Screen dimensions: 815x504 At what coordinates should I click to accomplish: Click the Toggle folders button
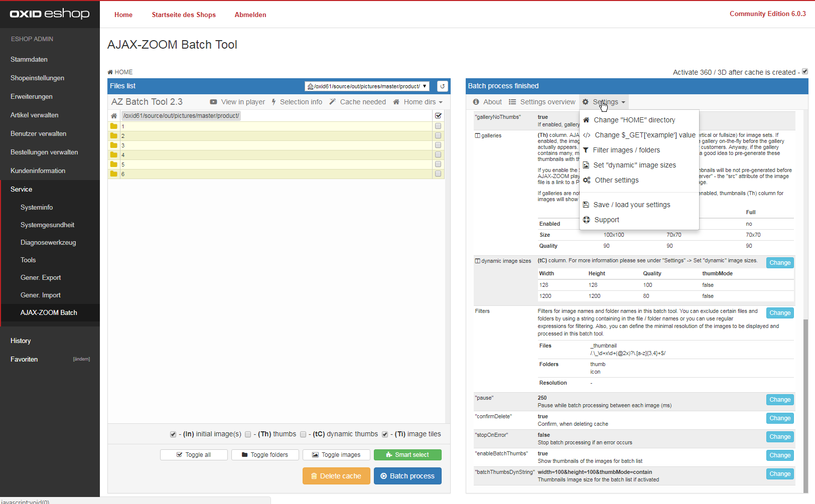[265, 455]
